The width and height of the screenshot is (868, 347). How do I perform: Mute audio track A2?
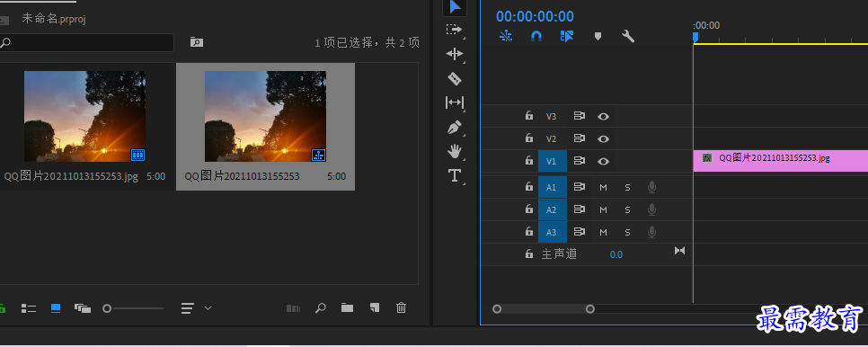[604, 209]
